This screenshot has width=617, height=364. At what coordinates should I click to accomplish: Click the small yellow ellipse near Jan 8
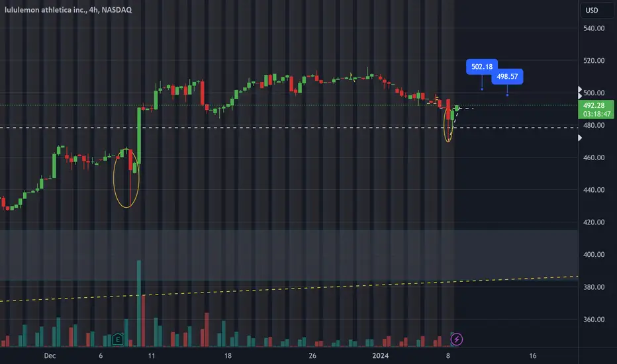(x=448, y=123)
